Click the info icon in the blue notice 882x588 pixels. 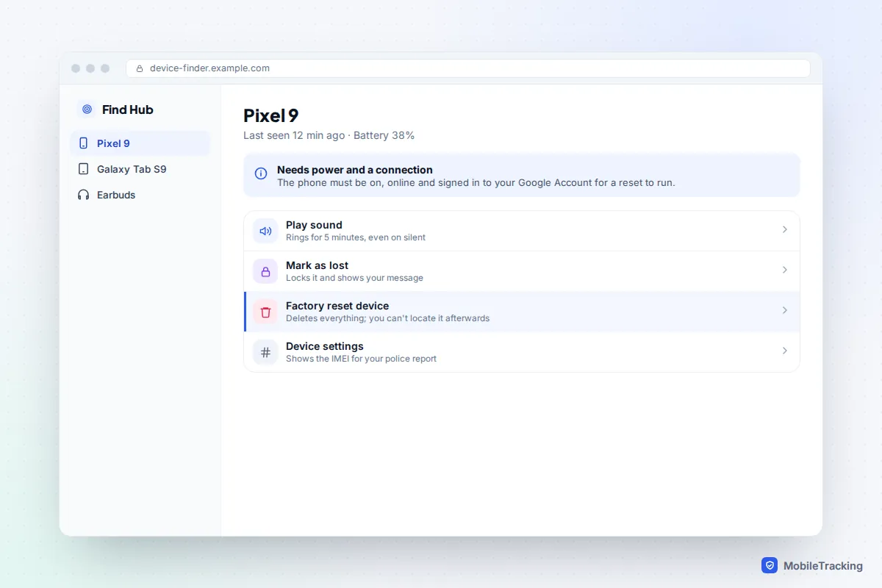click(260, 174)
